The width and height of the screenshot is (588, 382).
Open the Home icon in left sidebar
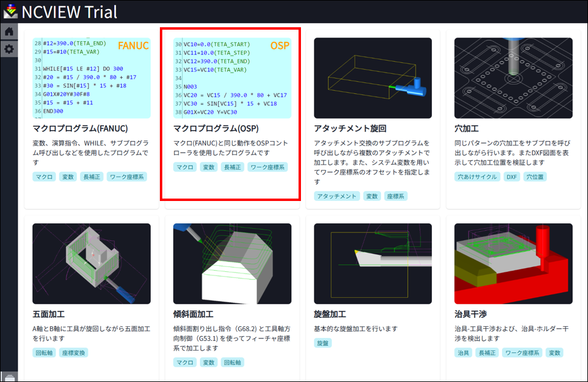click(8, 31)
